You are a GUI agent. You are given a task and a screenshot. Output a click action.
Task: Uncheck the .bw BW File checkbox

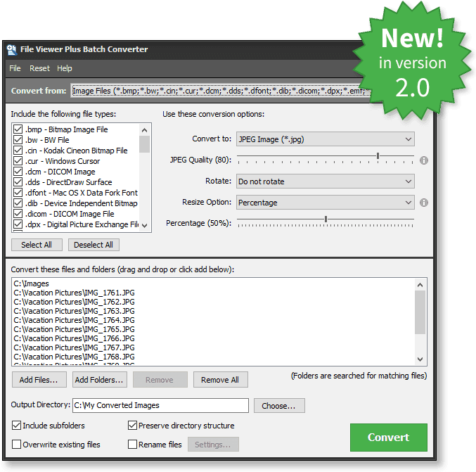click(18, 140)
